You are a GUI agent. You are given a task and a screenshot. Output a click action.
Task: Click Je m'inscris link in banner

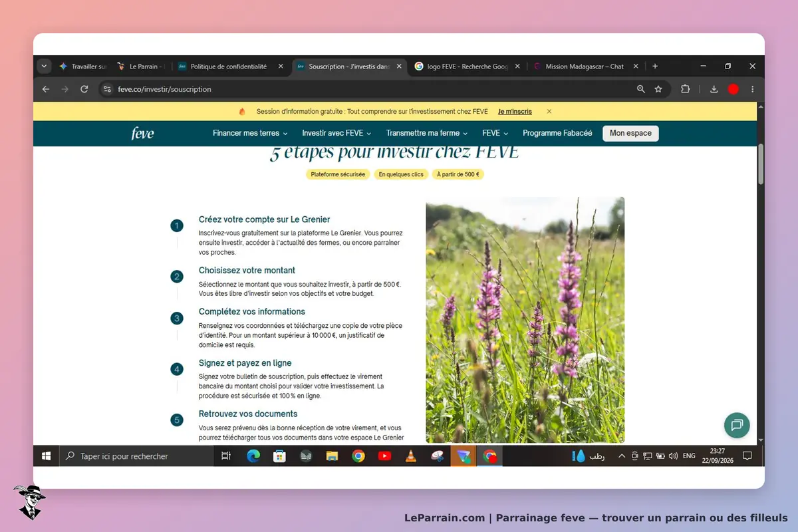pyautogui.click(x=515, y=112)
